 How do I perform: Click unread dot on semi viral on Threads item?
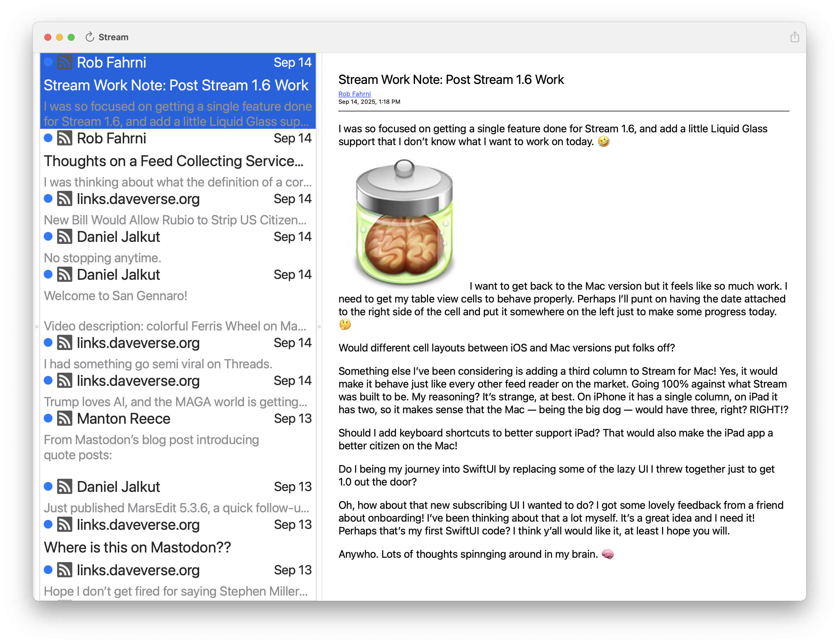pos(48,342)
